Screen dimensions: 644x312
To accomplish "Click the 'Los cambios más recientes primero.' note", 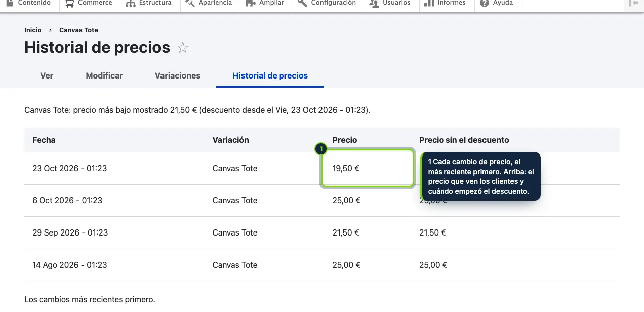I will (90, 299).
